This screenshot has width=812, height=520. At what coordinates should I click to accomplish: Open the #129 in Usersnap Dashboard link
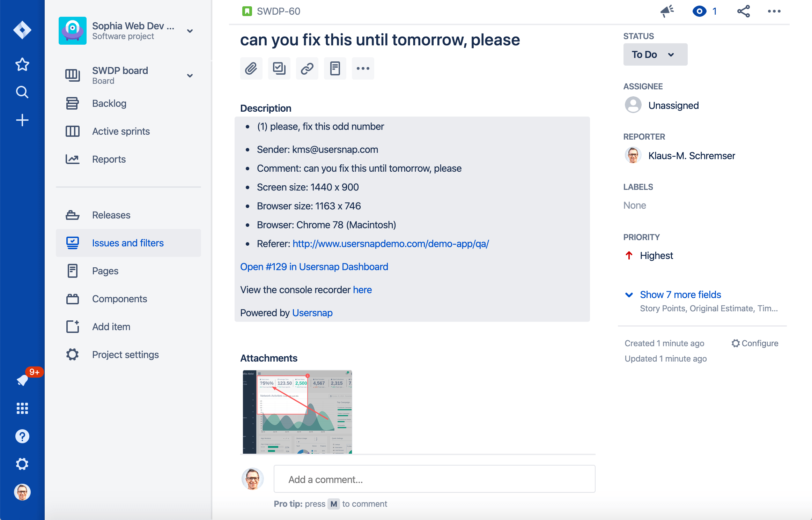click(x=314, y=267)
